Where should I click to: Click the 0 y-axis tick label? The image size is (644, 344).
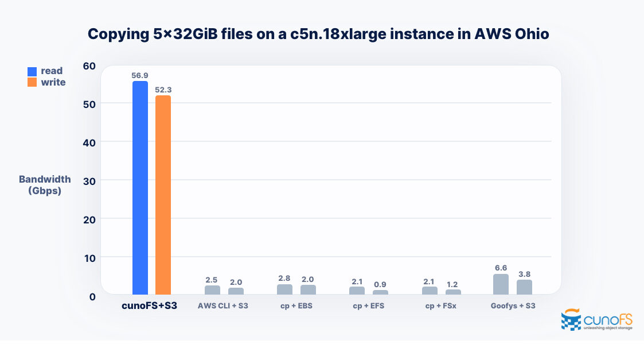click(92, 297)
